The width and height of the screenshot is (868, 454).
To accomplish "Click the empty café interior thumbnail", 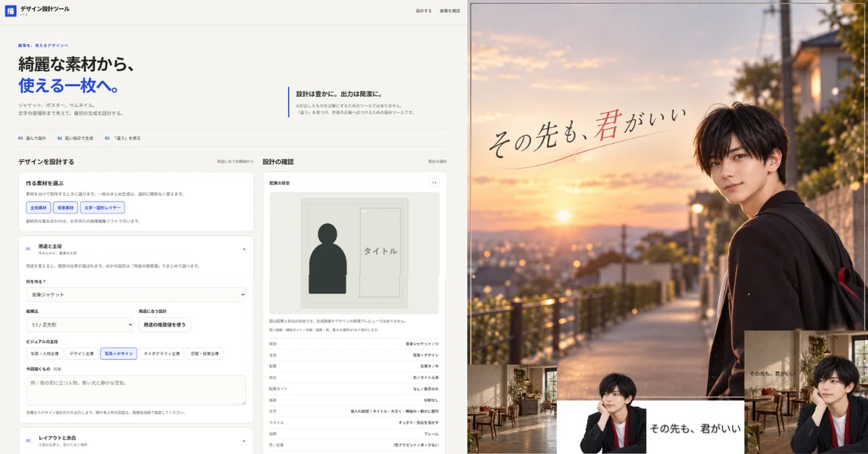I will [512, 409].
